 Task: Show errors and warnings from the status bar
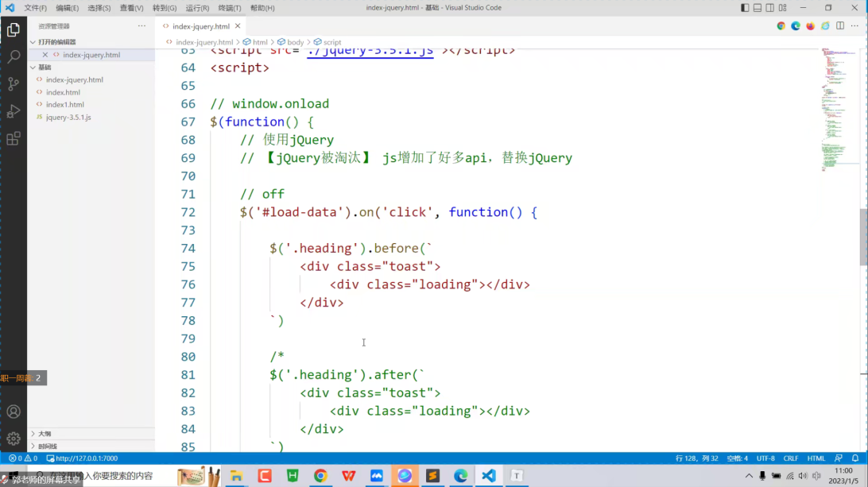coord(23,458)
